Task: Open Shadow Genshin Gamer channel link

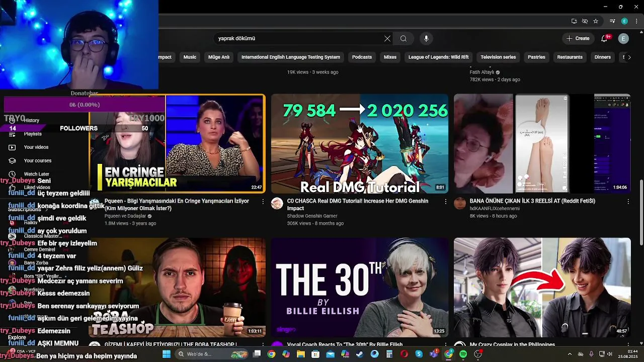Action: point(312,216)
